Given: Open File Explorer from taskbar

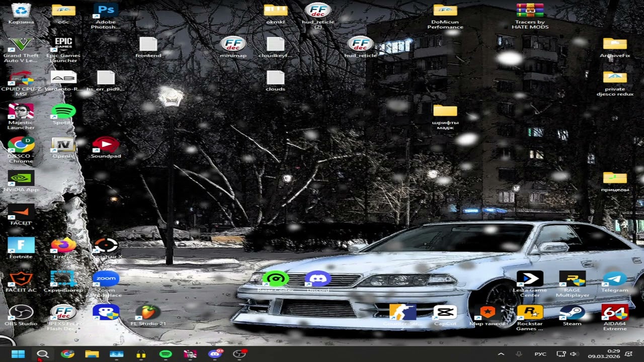Looking at the screenshot, I should click(92, 354).
